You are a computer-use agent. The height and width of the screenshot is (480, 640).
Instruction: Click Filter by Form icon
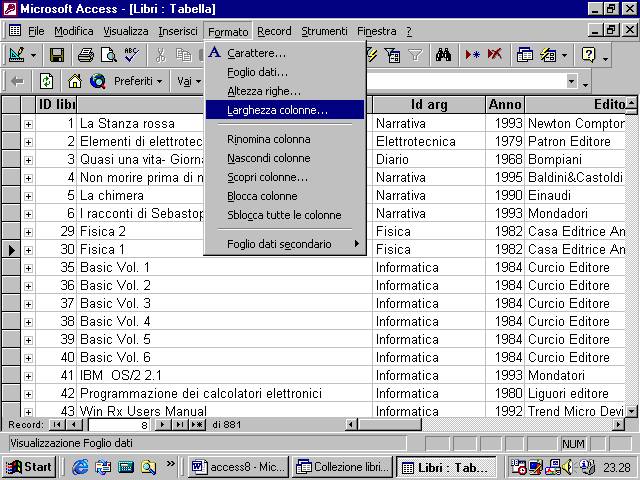392,55
